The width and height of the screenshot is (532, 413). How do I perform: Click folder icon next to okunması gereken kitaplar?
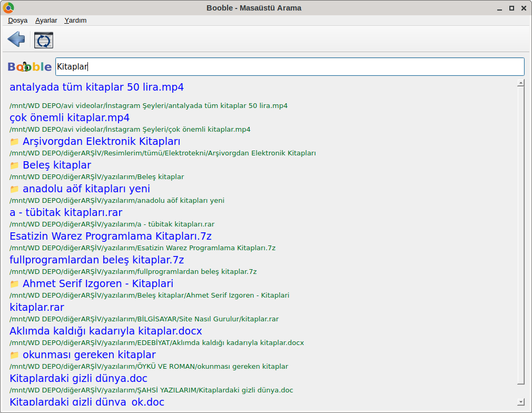14,355
